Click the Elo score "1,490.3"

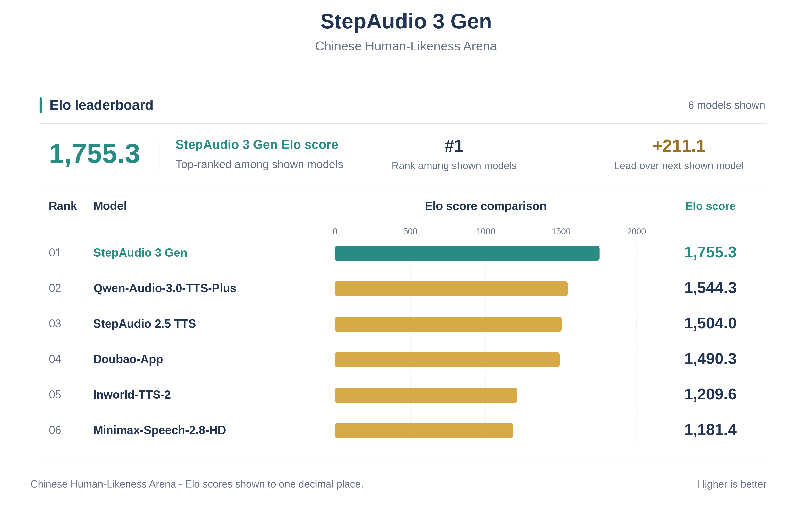710,359
